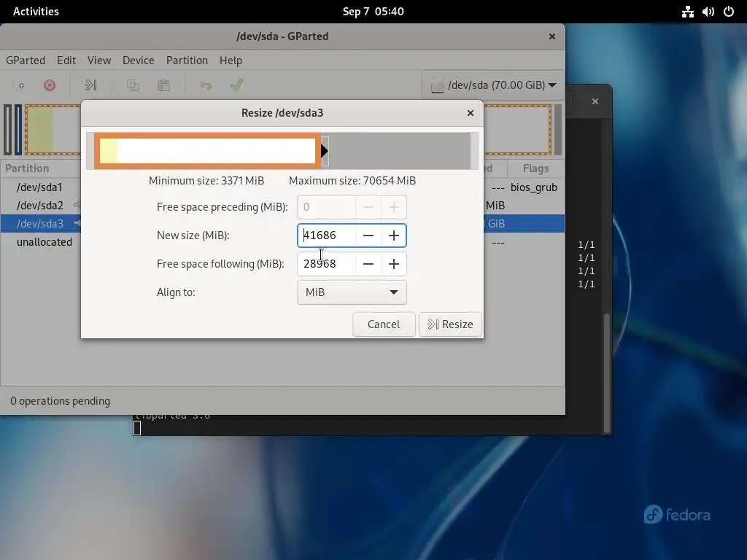
Task: Click the red Delete partition toolbar icon
Action: (50, 85)
